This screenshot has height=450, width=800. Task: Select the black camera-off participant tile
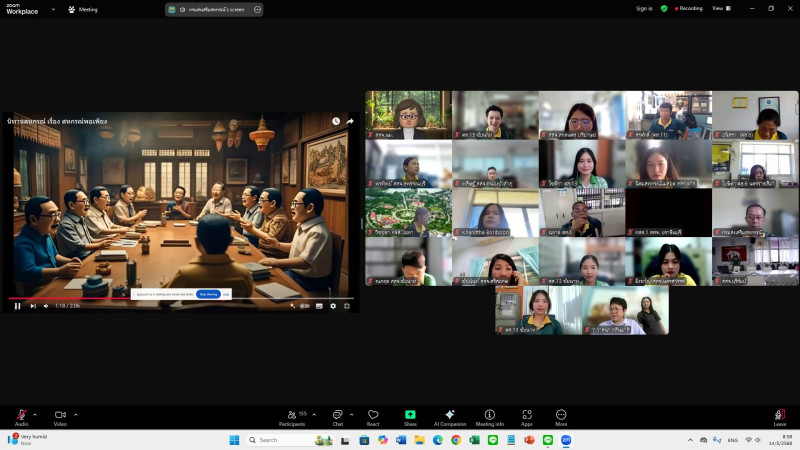pyautogui.click(x=668, y=212)
